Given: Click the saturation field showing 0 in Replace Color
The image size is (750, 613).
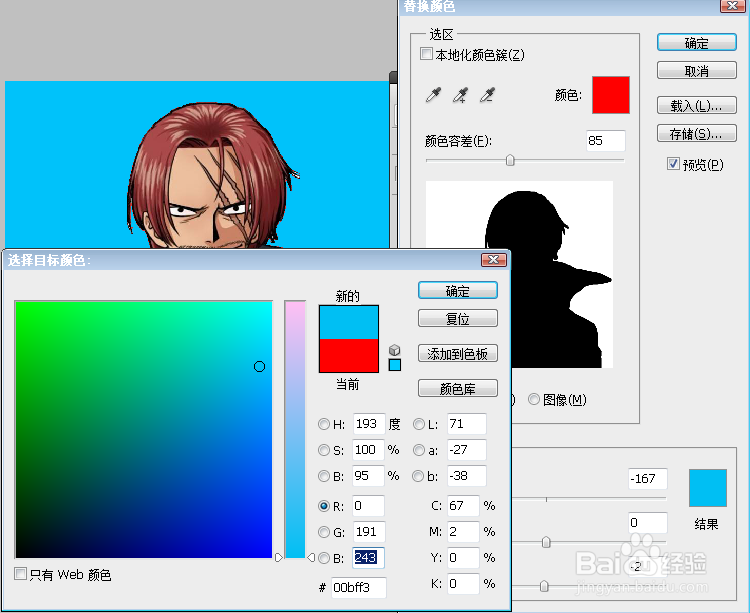Looking at the screenshot, I should [648, 523].
